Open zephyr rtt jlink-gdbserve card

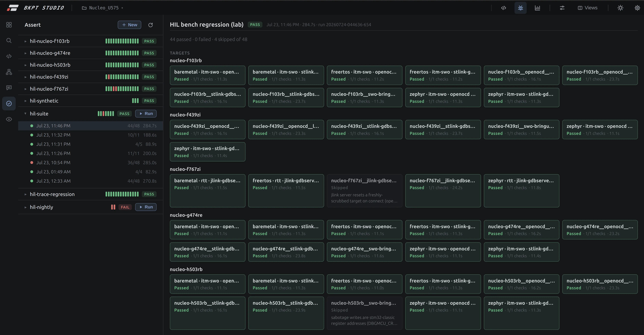522,191
